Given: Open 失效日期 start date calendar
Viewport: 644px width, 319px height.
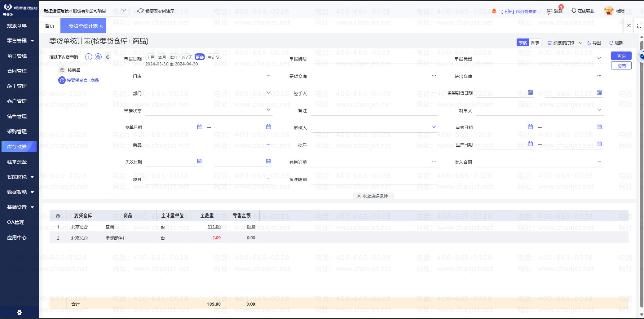Looking at the screenshot, I should (199, 161).
